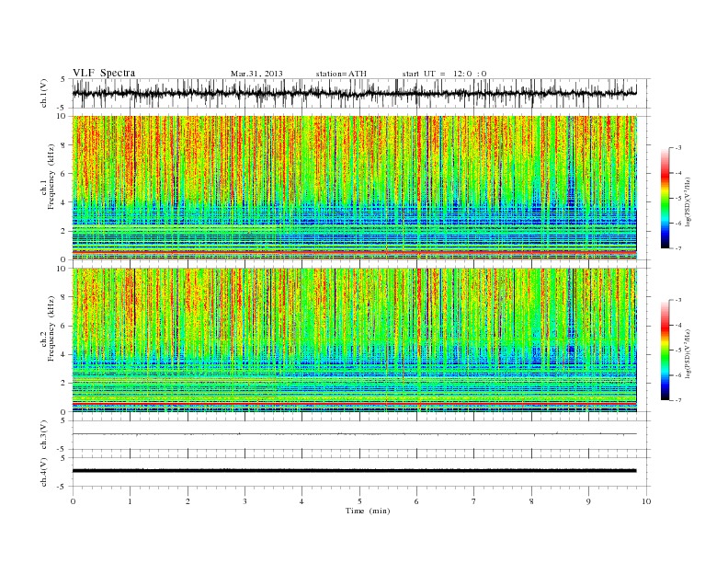Click the time-axis tick label "3"

(245, 501)
